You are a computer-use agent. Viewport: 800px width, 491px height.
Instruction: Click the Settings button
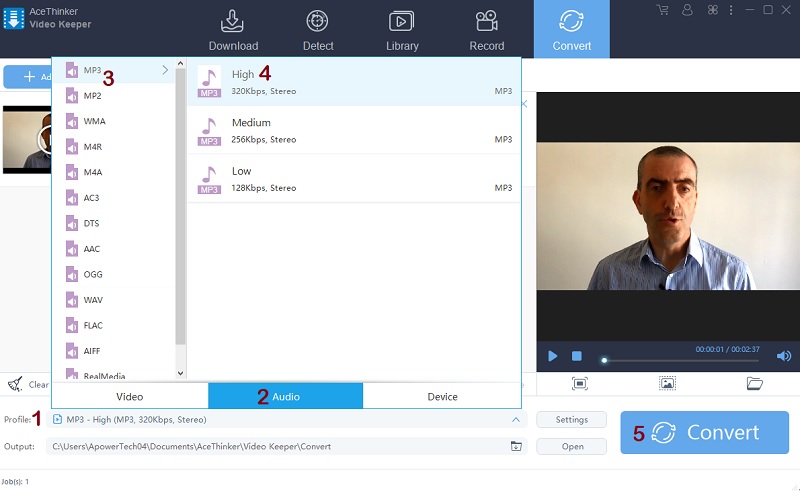pos(571,420)
